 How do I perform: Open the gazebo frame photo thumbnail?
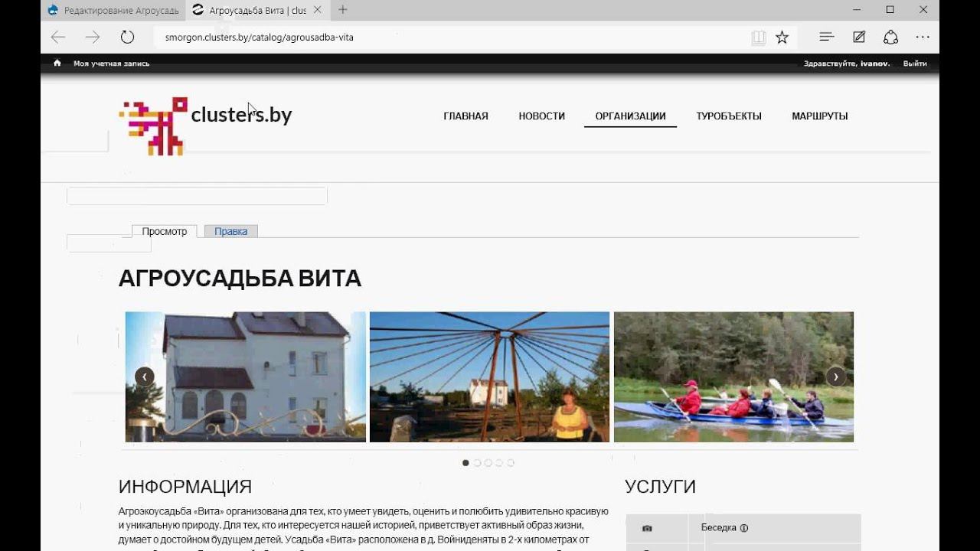[x=489, y=377]
